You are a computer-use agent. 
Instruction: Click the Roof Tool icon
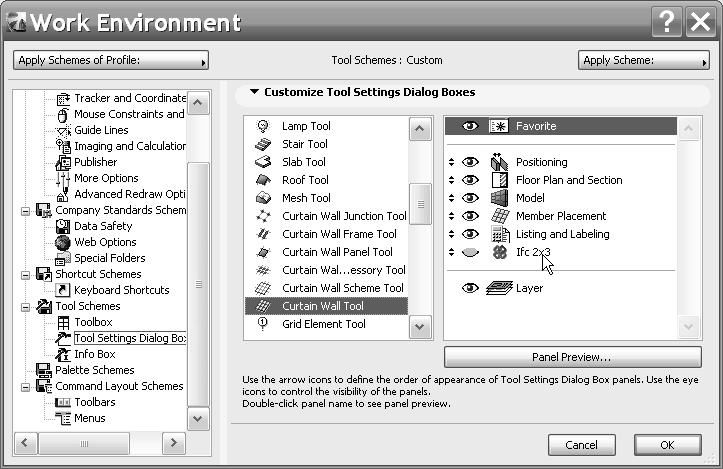264,180
